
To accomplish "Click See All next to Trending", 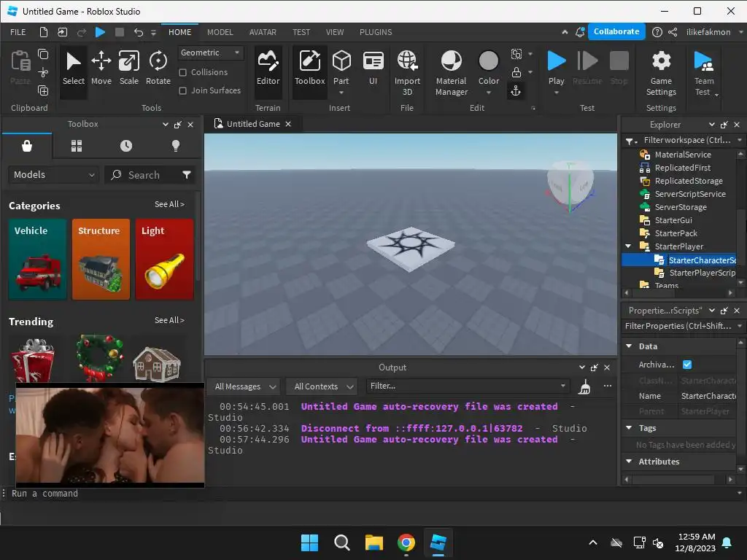I will coord(169,321).
